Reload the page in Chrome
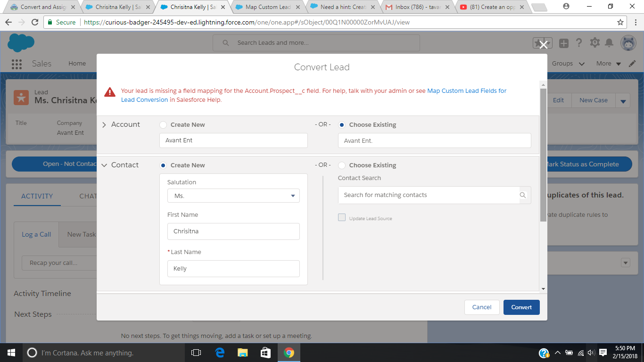Image resolution: width=644 pixels, height=362 pixels. pyautogui.click(x=34, y=22)
